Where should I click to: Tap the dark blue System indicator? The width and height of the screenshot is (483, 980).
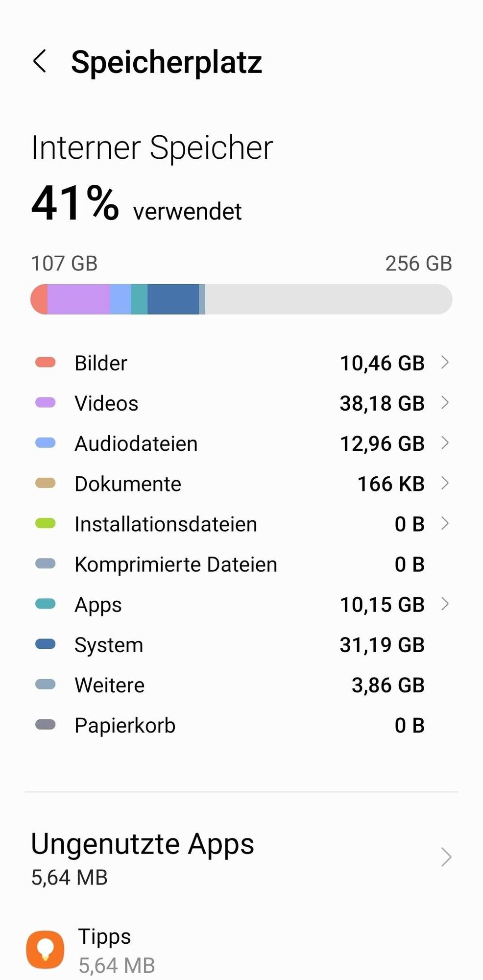point(46,644)
